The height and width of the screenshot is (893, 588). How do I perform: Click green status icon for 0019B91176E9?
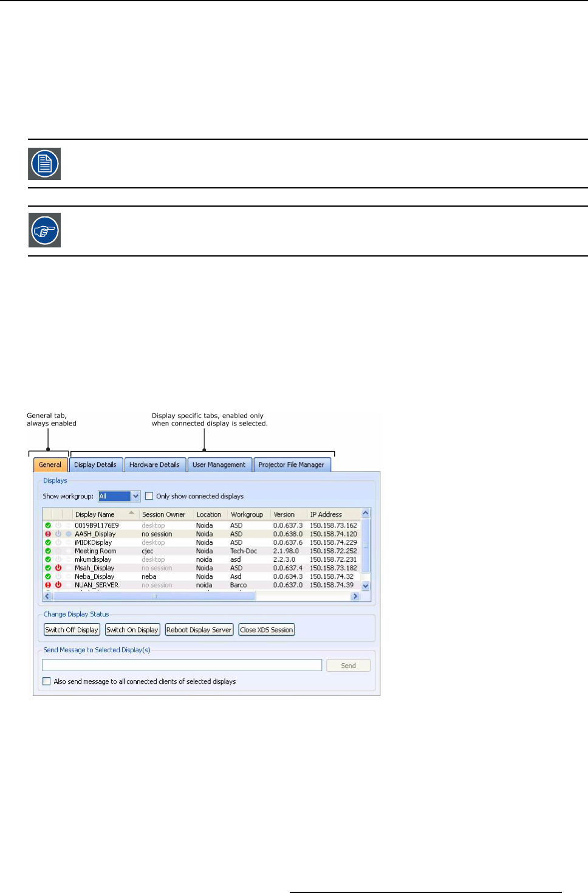point(48,525)
